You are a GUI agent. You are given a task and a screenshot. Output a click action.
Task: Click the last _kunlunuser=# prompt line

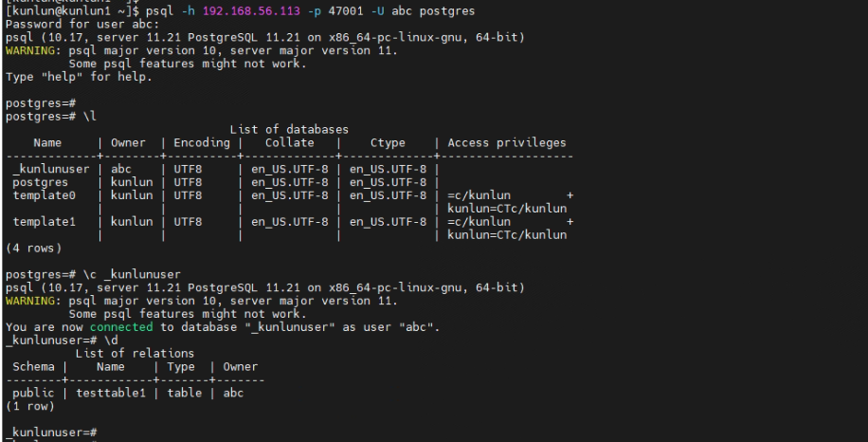(51, 432)
